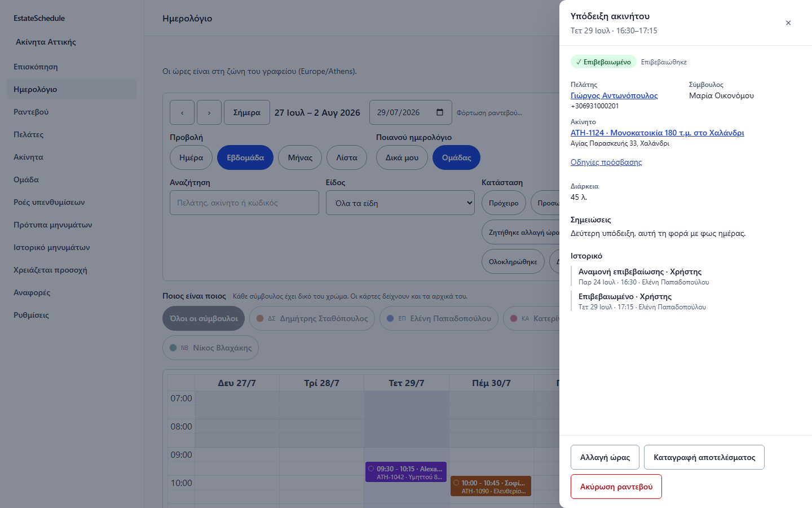Go to previous week arrow

[x=182, y=112]
